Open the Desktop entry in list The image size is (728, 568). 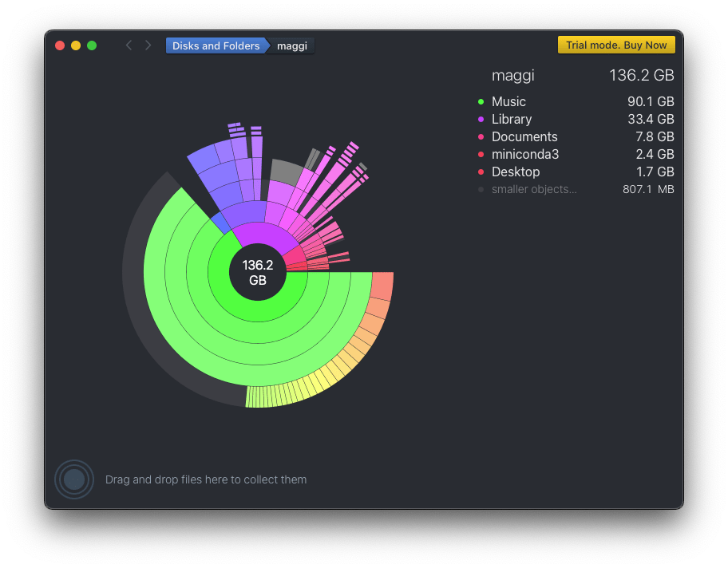pyautogui.click(x=515, y=172)
